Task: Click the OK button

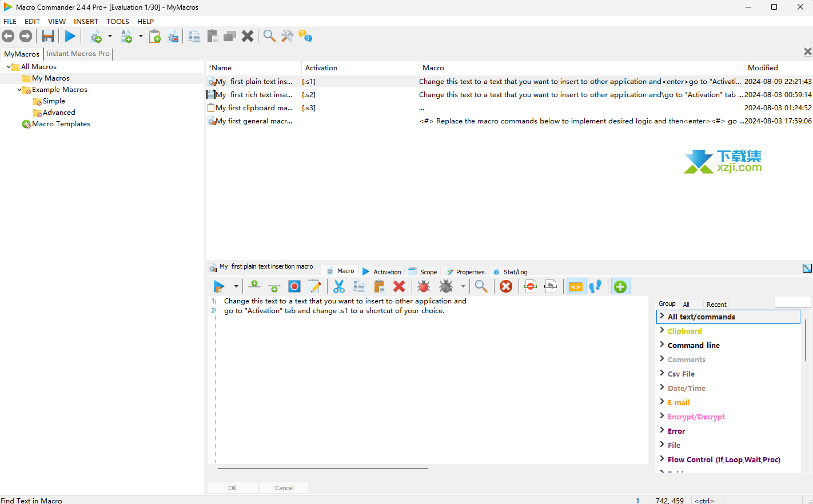Action: 233,488
